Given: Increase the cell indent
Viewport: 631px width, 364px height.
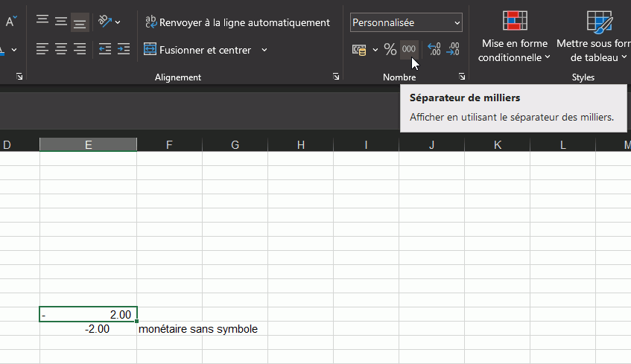Looking at the screenshot, I should [124, 50].
